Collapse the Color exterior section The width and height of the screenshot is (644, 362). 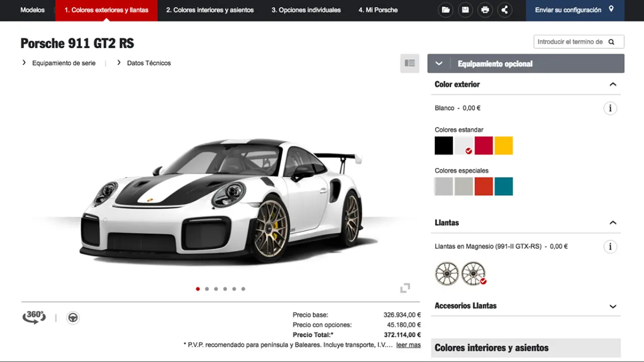point(612,84)
